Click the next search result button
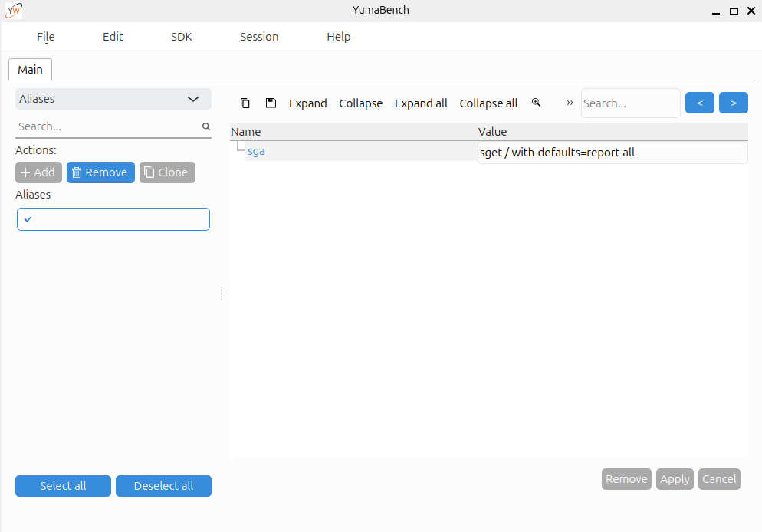The height and width of the screenshot is (532, 762). [x=734, y=103]
